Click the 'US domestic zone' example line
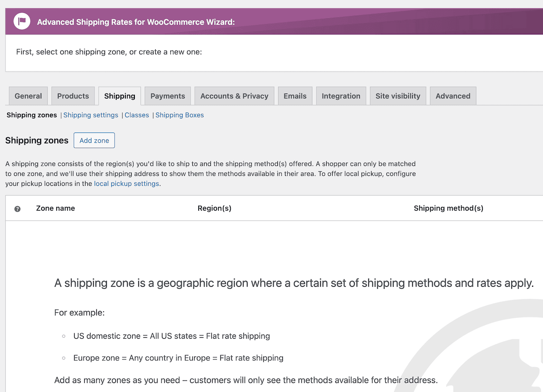 (171, 336)
